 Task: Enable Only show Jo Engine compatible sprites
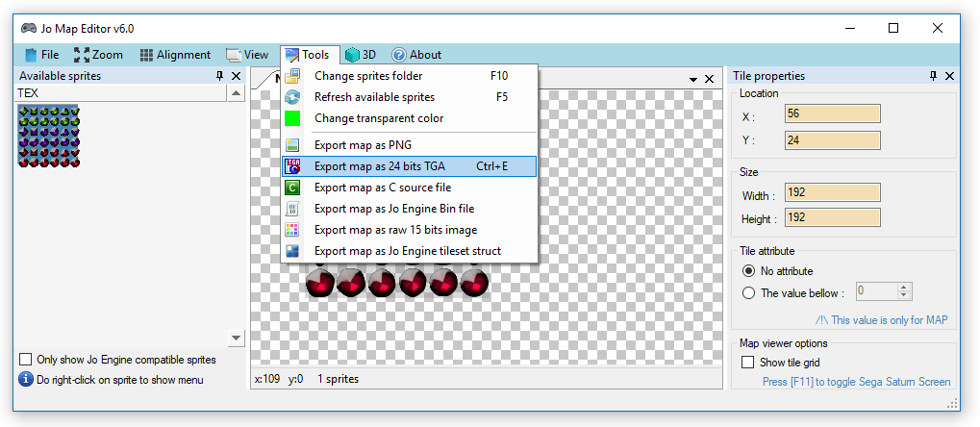click(26, 360)
